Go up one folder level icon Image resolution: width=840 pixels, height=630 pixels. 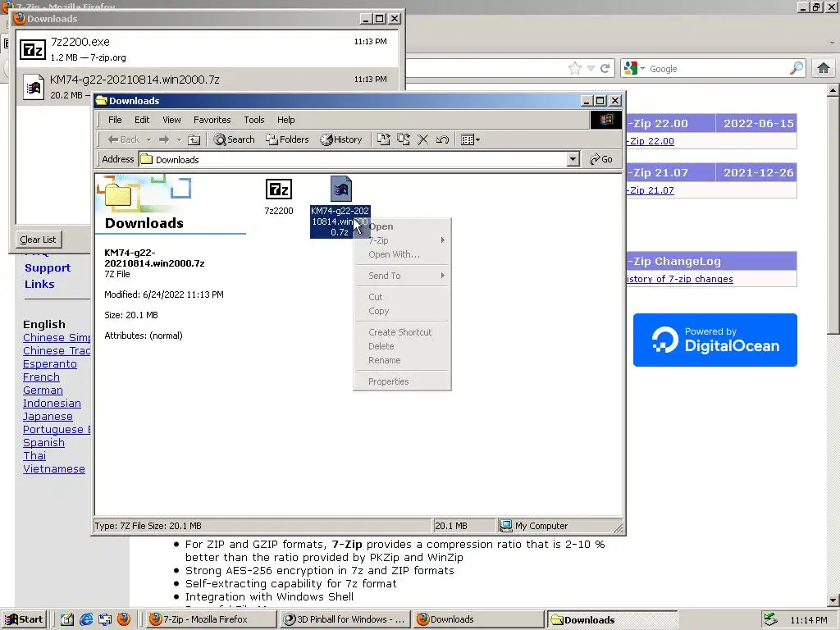pyautogui.click(x=194, y=139)
